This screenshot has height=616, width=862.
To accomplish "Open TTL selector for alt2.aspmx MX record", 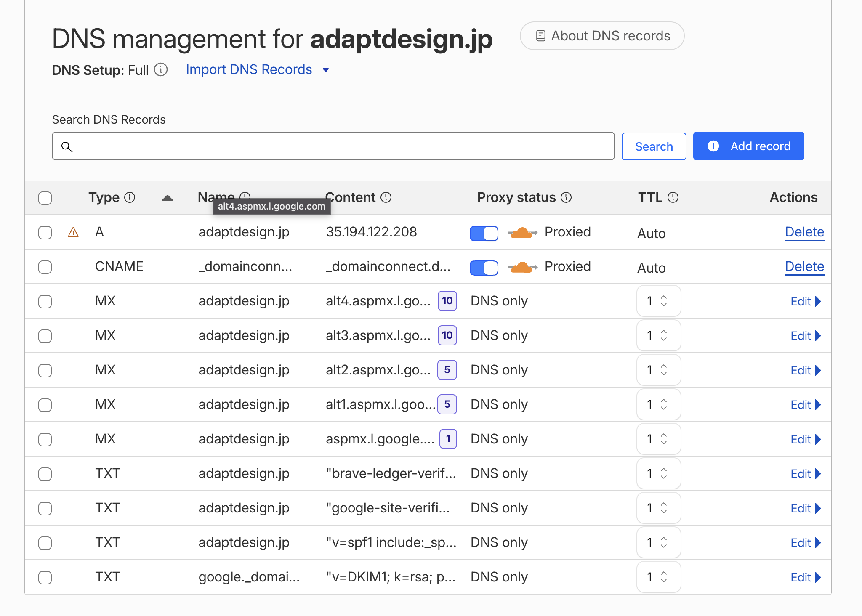I will (659, 370).
